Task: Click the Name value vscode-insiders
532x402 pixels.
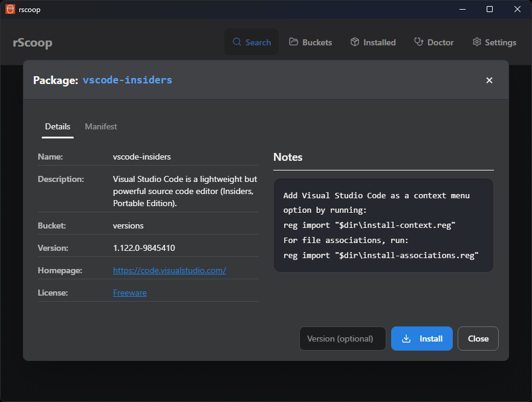Action: [141, 157]
